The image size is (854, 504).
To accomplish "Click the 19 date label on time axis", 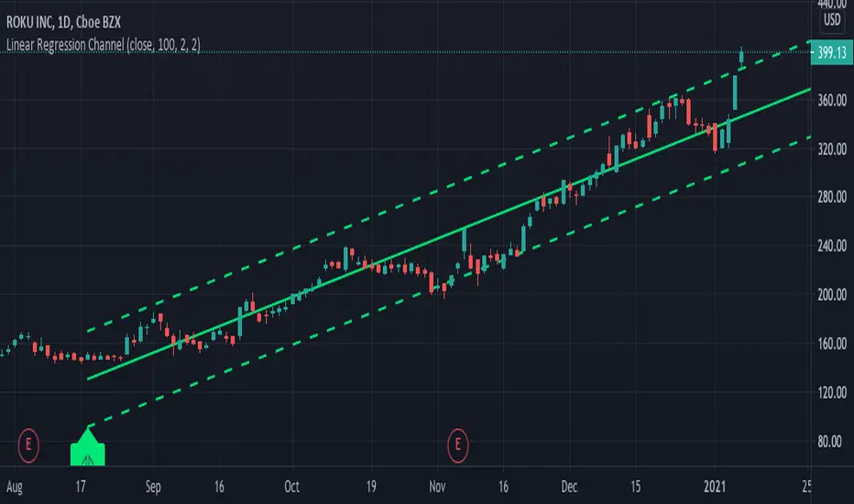I will coord(371,486).
